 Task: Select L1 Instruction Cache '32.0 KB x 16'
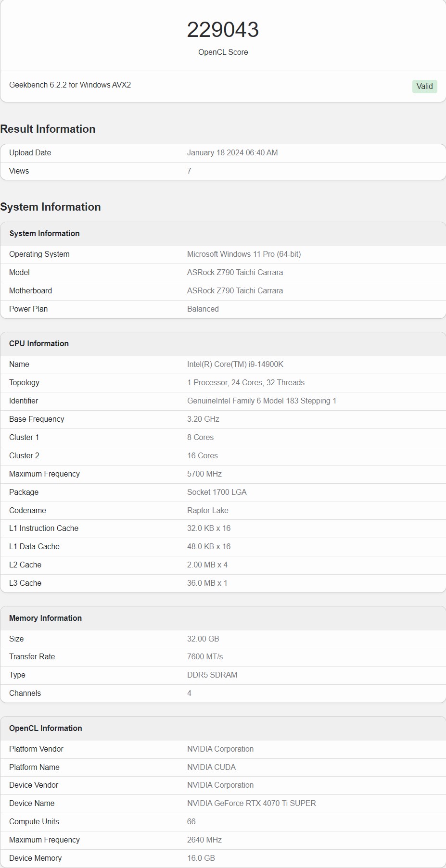point(209,528)
